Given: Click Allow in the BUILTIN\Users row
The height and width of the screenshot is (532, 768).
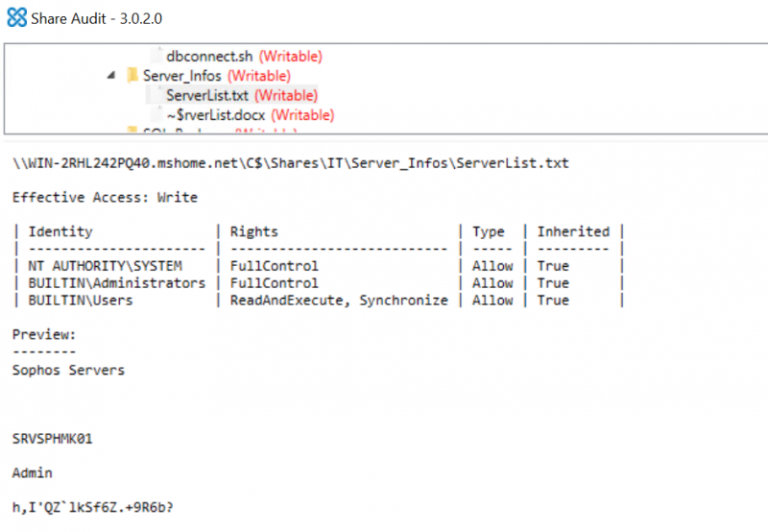Looking at the screenshot, I should [x=492, y=301].
